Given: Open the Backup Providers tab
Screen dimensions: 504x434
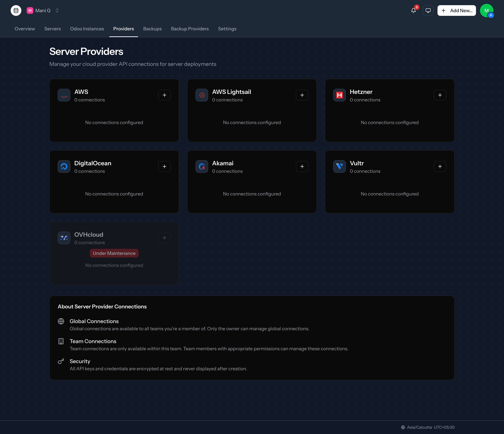Looking at the screenshot, I should (190, 29).
